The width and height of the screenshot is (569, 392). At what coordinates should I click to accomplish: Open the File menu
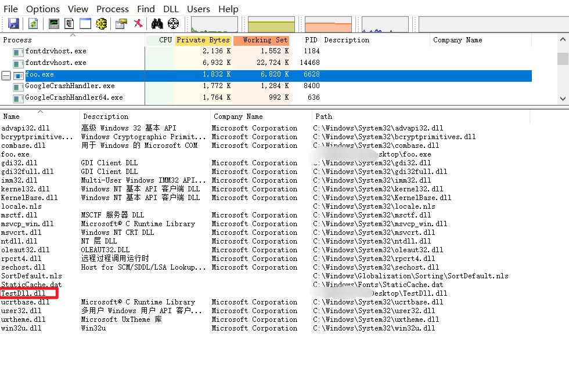coord(10,9)
